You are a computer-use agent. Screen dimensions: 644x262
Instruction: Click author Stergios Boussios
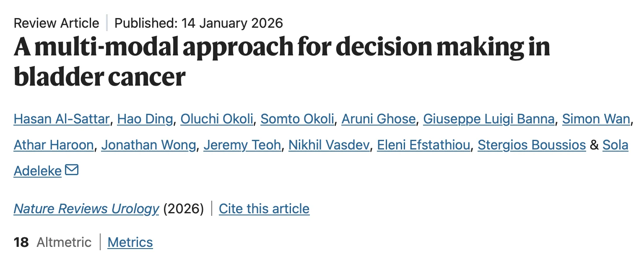tap(532, 145)
